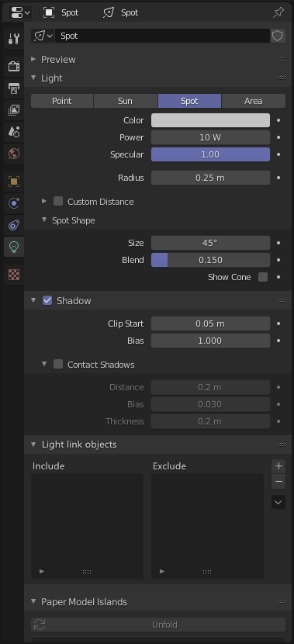Click the Clip Start 0.05 m field
This screenshot has width=294, height=644.
(210, 324)
